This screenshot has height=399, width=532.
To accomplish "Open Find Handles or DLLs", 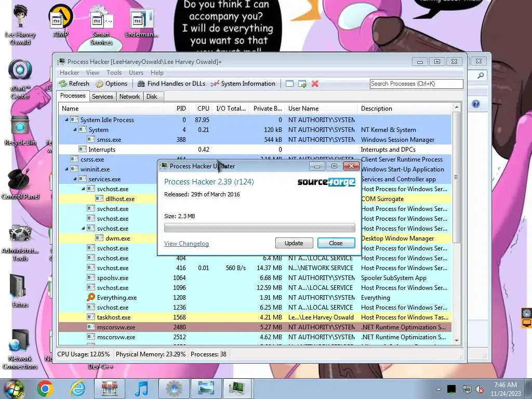I will pos(171,84).
